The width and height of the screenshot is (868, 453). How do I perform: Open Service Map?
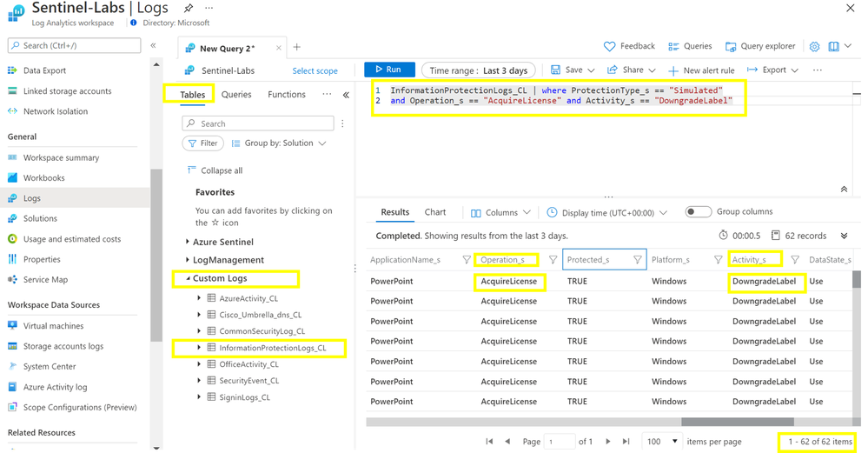[45, 280]
